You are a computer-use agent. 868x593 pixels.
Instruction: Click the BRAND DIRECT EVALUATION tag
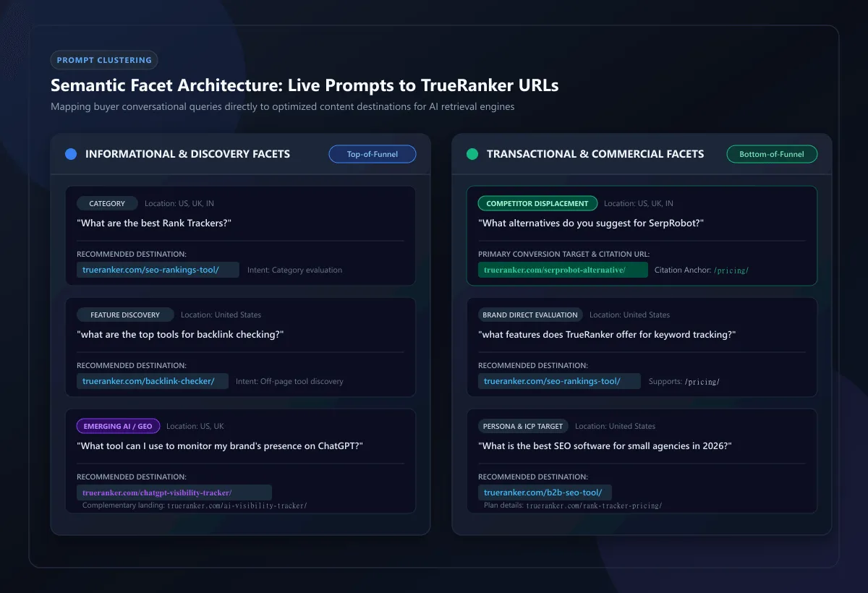coord(530,315)
